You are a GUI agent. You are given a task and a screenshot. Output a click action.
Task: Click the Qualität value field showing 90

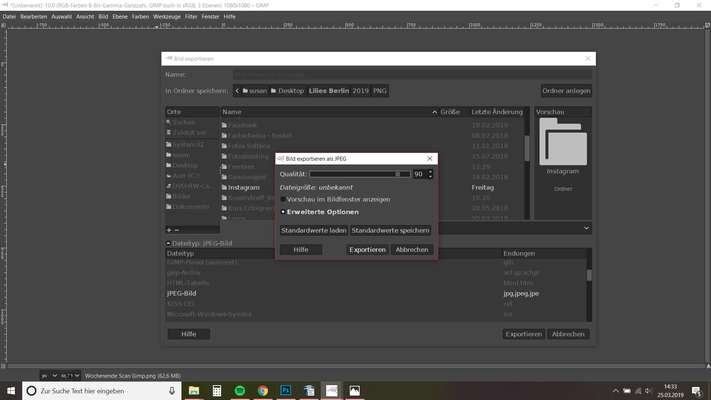coord(418,174)
